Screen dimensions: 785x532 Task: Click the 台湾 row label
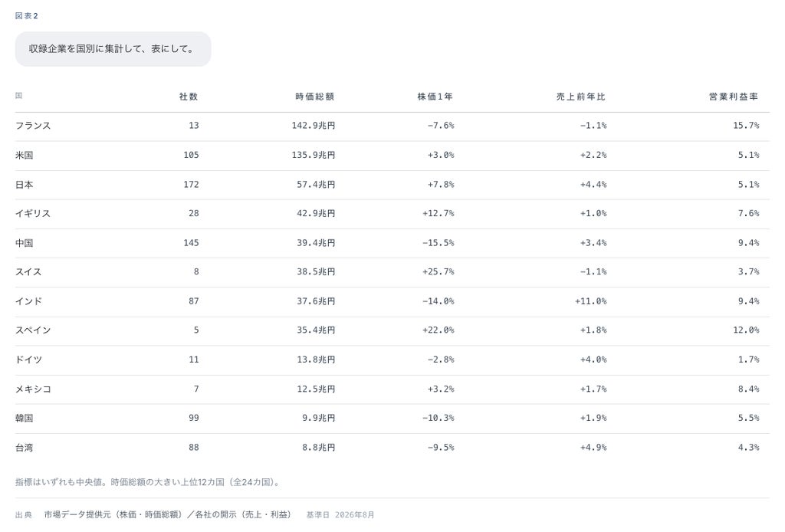[x=24, y=448]
